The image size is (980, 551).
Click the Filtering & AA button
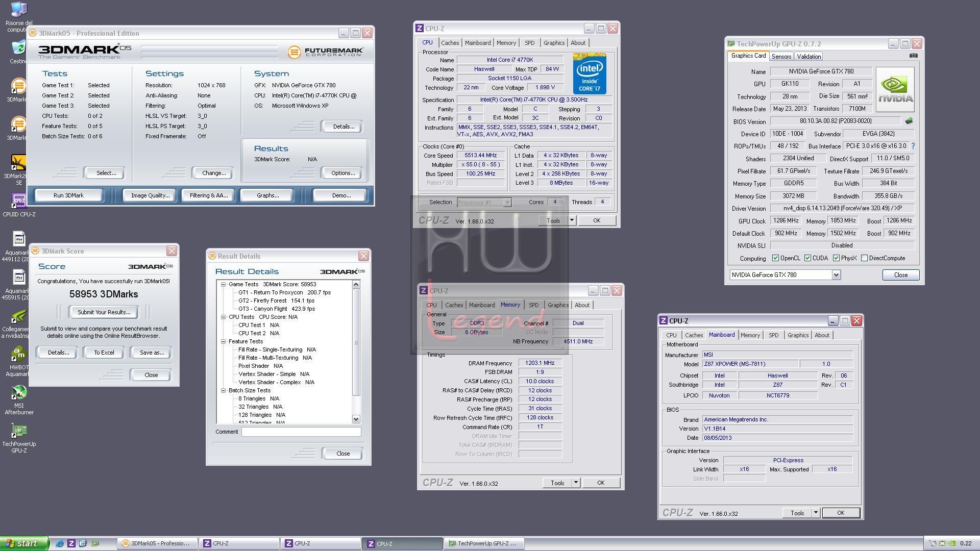(x=209, y=195)
